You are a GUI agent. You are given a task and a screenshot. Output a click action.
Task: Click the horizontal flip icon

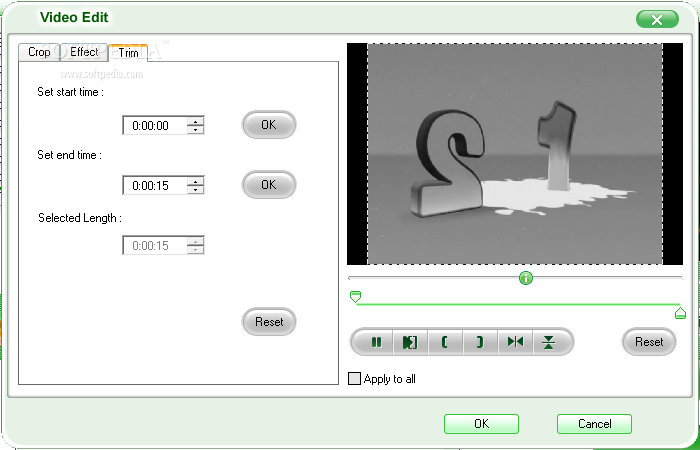click(515, 342)
